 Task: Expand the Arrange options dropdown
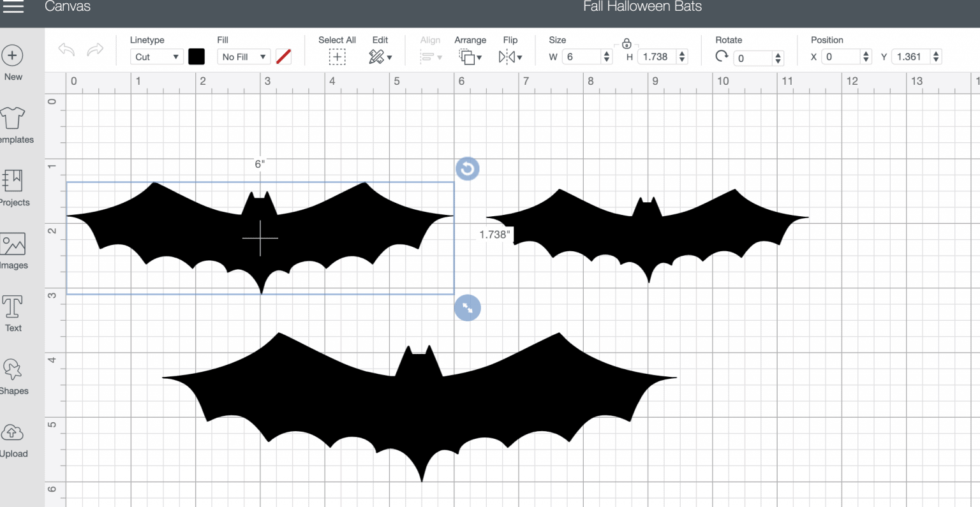click(x=470, y=57)
